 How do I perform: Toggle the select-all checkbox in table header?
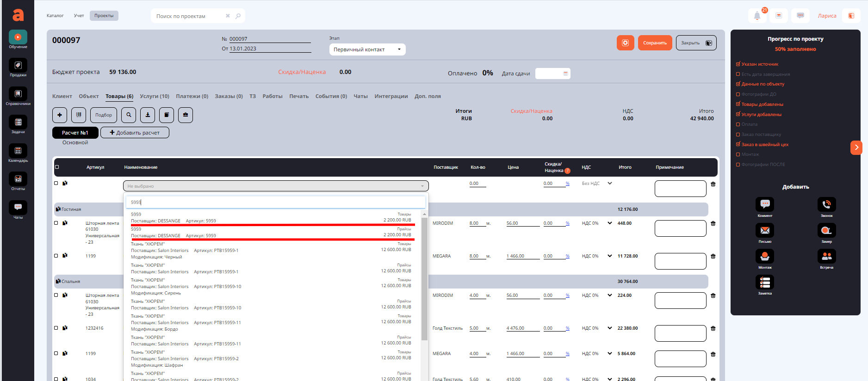57,167
